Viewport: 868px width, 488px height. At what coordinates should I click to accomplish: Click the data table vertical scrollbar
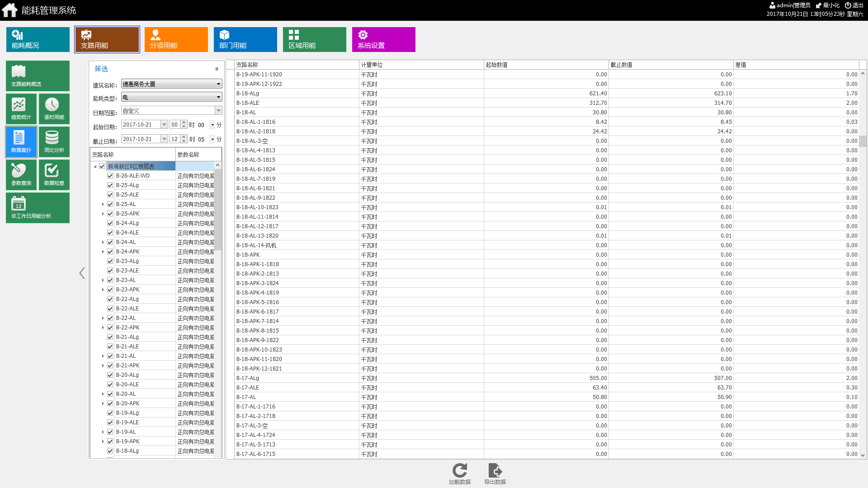pos(863,264)
